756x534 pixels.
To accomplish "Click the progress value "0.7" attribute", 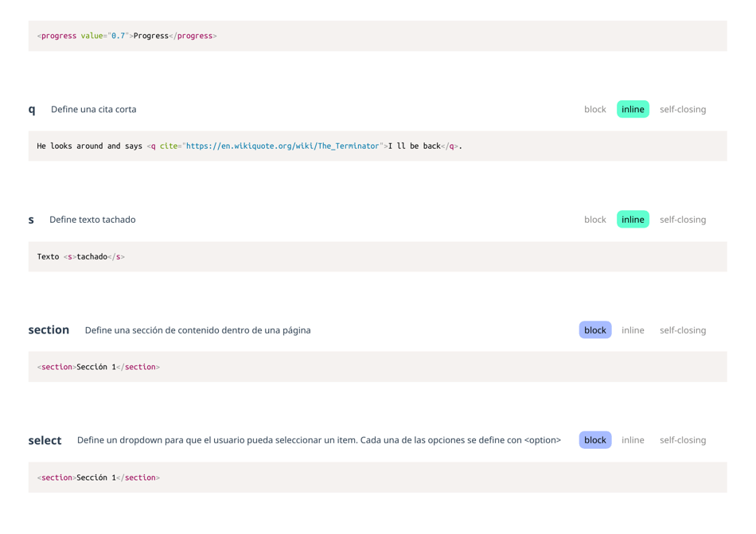I will coord(118,35).
